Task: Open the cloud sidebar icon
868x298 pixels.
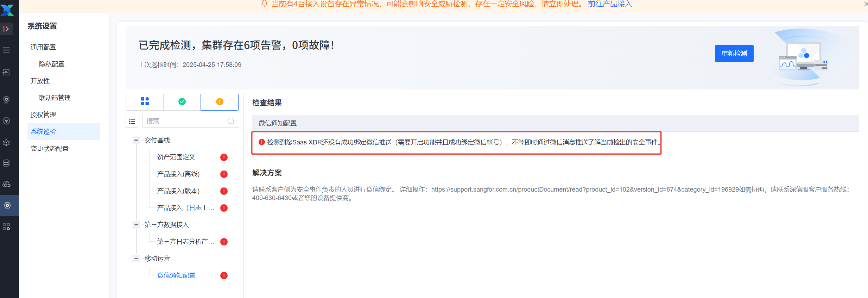Action: pyautogui.click(x=6, y=184)
